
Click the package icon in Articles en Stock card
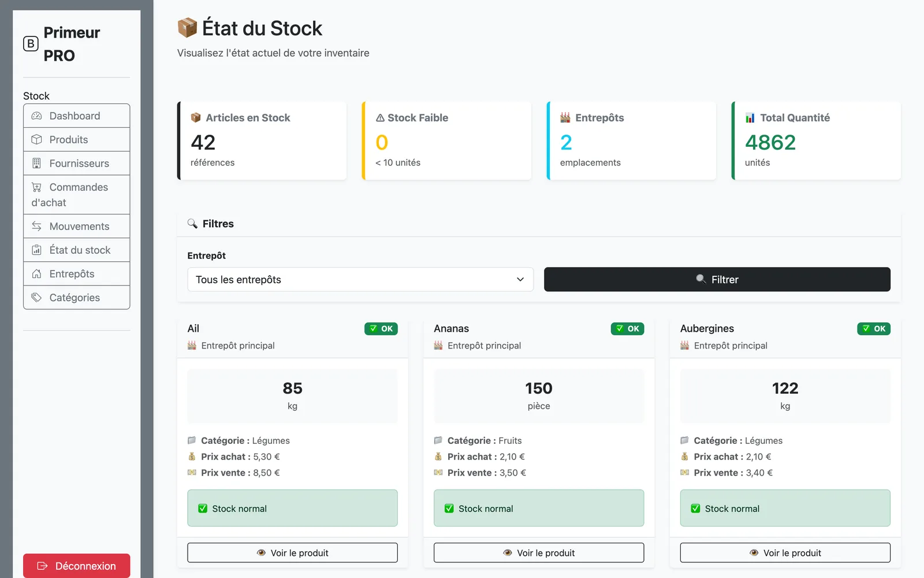(x=196, y=118)
